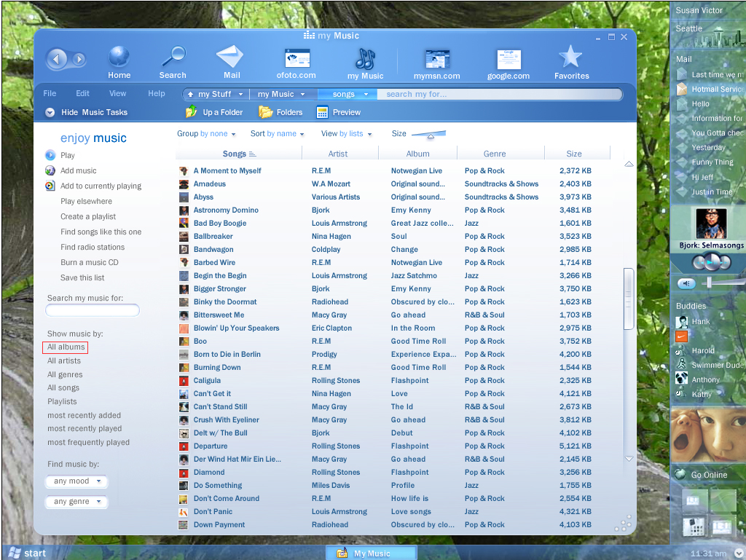Click the back navigation arrow
Image resolution: width=746 pixels, height=560 pixels.
click(56, 59)
